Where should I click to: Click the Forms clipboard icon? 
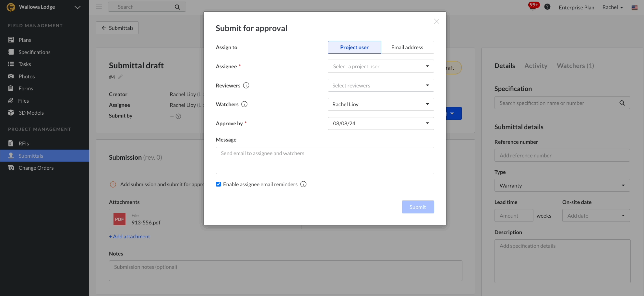[x=11, y=88]
